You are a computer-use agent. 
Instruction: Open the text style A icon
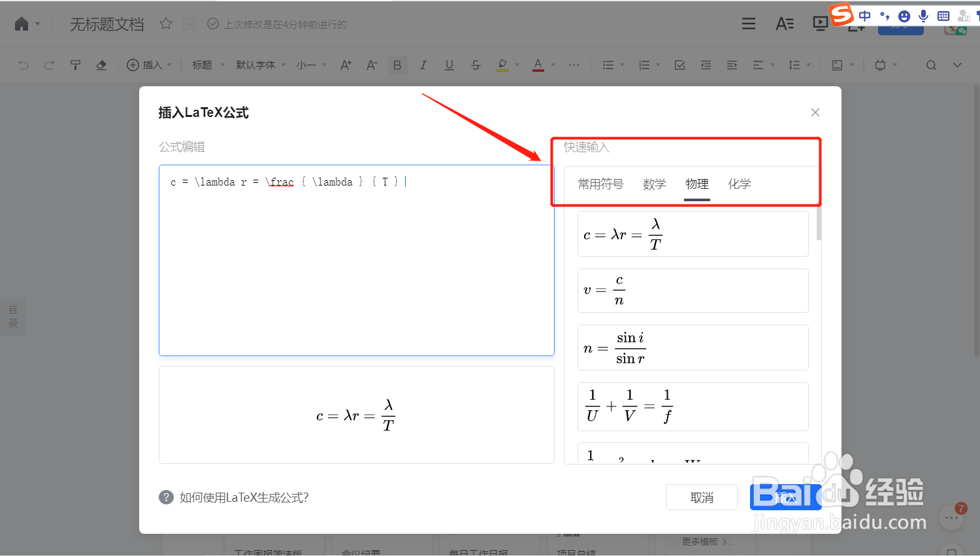(x=785, y=24)
